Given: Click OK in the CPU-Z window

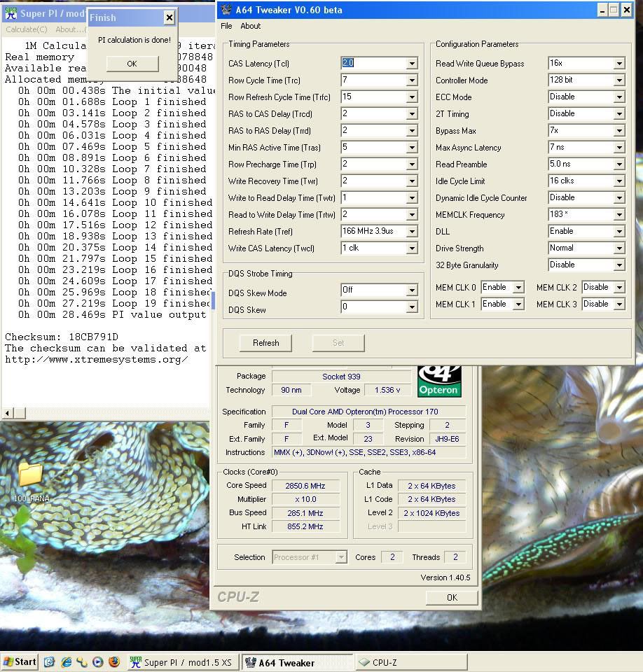Looking at the screenshot, I should coord(452,597).
